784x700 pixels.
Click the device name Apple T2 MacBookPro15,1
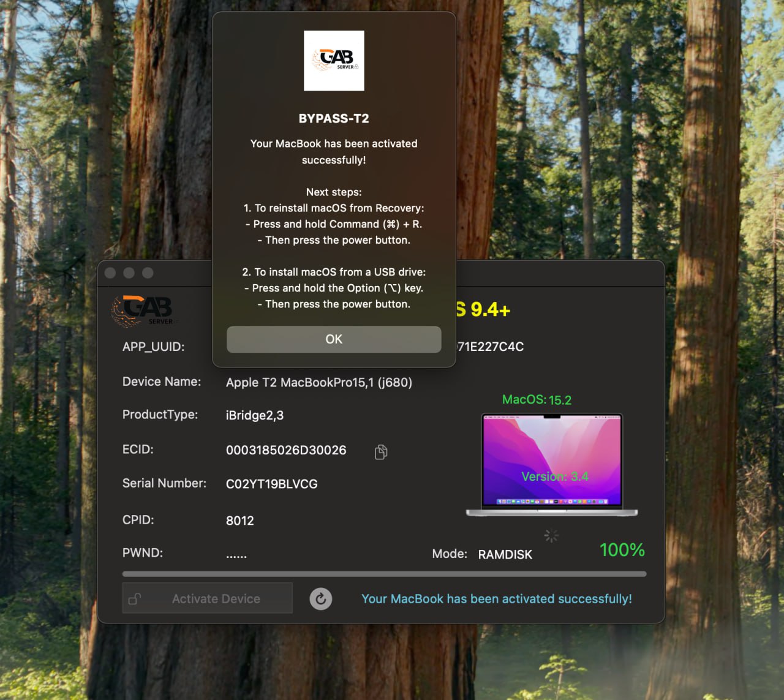pyautogui.click(x=318, y=383)
